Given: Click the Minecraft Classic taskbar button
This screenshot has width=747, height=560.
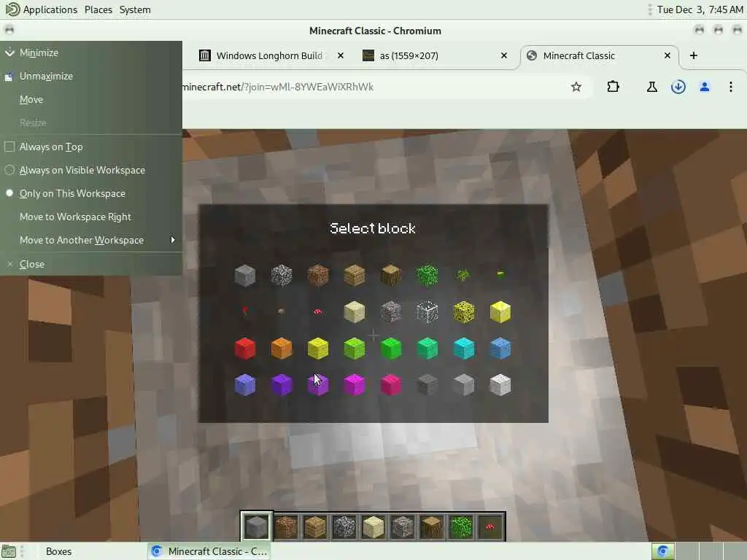Looking at the screenshot, I should pyautogui.click(x=209, y=551).
